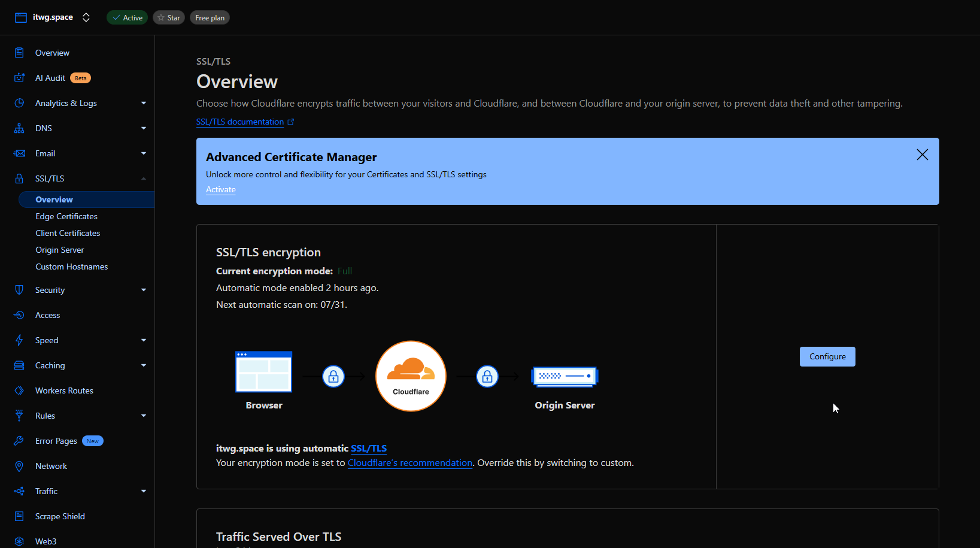Click the New badge on Error Pages

tap(93, 441)
